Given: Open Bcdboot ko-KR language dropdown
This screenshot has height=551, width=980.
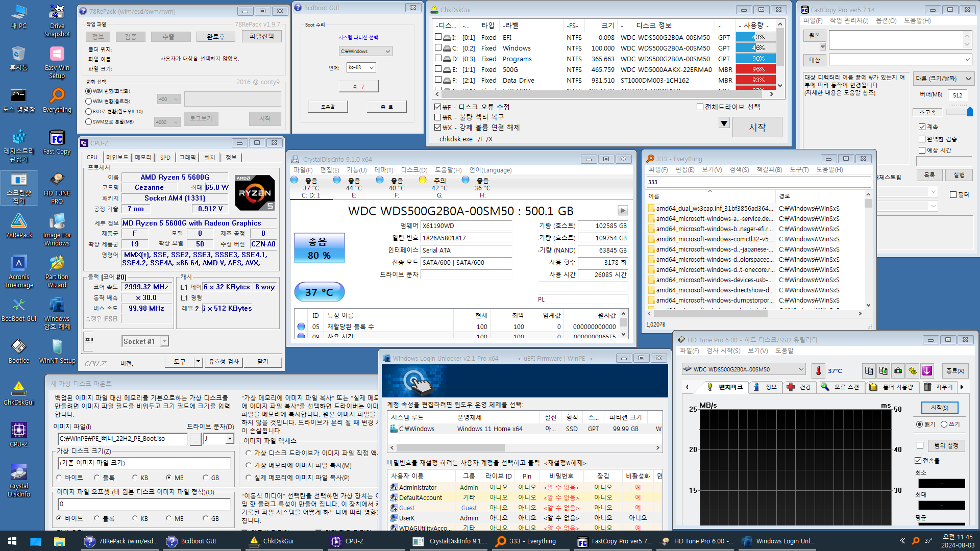Looking at the screenshot, I should [x=361, y=67].
